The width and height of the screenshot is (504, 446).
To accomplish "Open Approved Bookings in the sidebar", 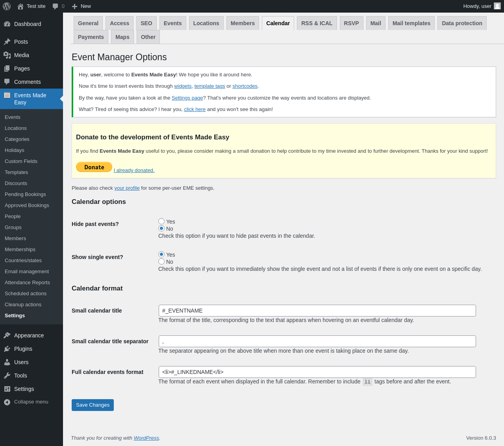I will pos(27,205).
